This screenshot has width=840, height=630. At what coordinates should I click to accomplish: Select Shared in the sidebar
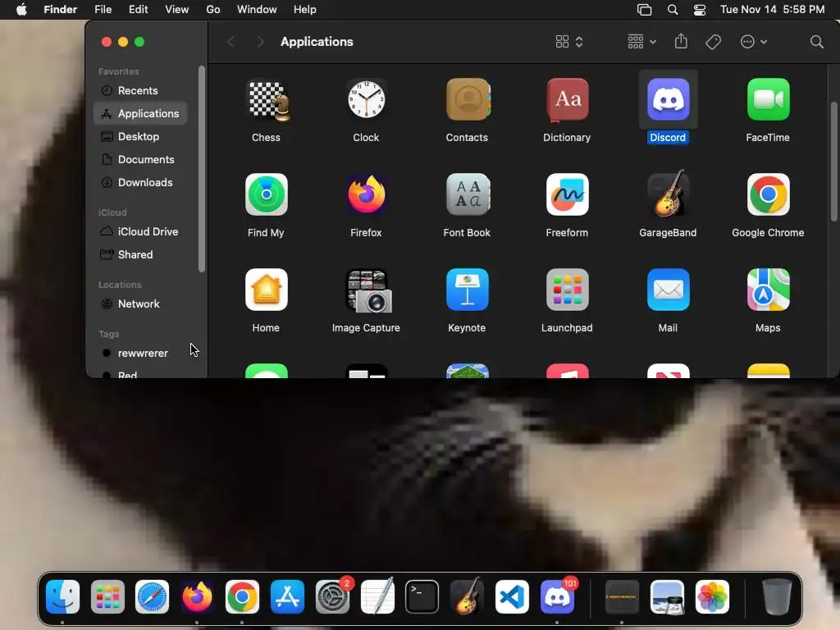point(140,254)
